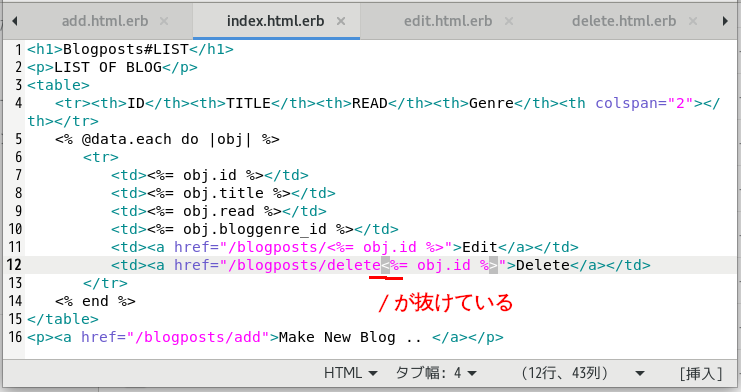Click the TITLE table header text
This screenshot has height=392, width=741.
click(248, 103)
